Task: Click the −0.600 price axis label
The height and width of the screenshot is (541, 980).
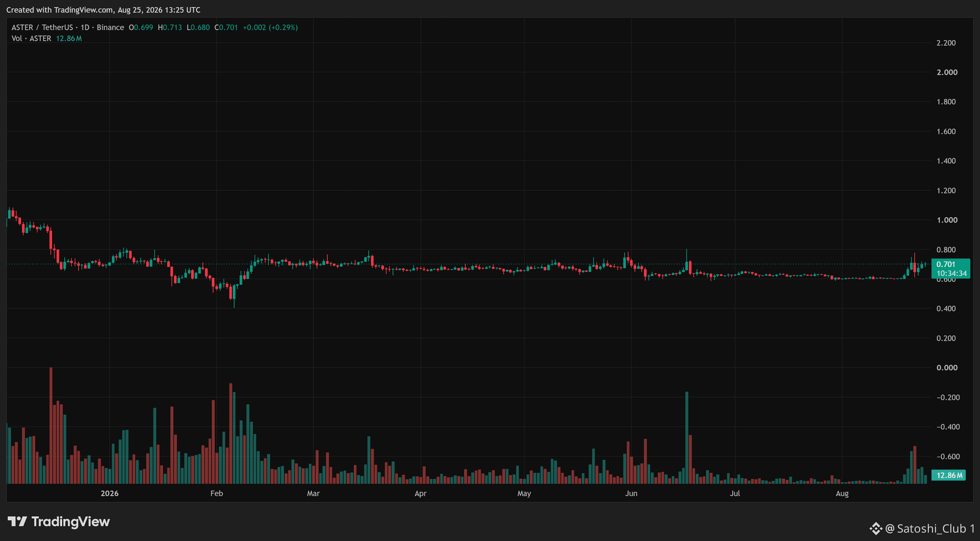Action: [x=948, y=457]
